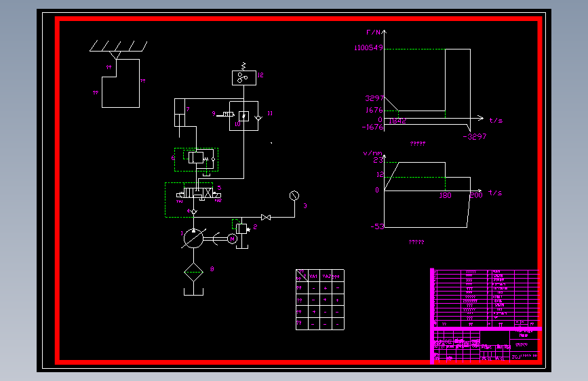Click the -3297 value on force graph
The height and width of the screenshot is (381, 588).
pos(474,136)
